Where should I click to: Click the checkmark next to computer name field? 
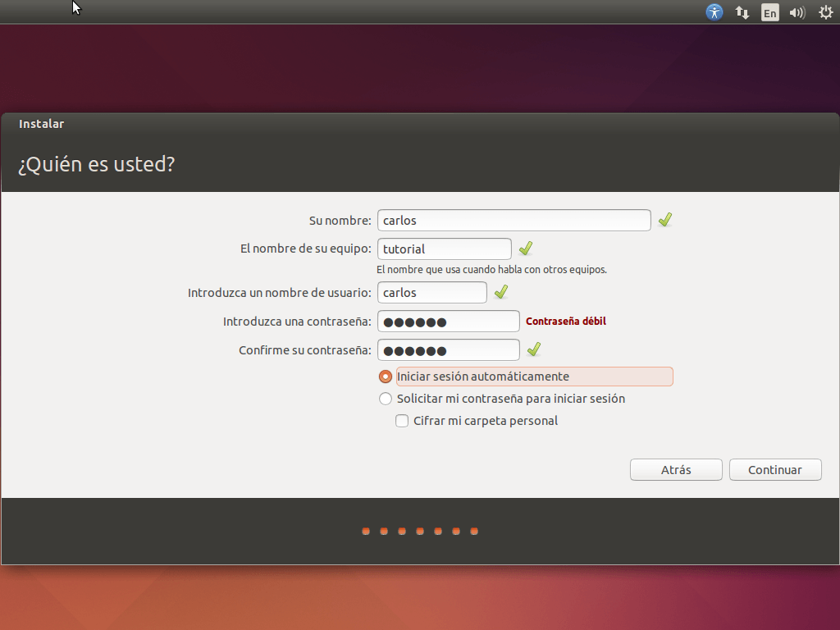[526, 248]
